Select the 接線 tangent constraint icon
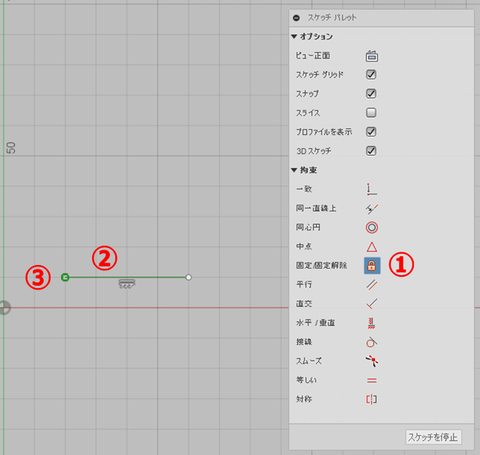Image resolution: width=480 pixels, height=455 pixels. 371,342
